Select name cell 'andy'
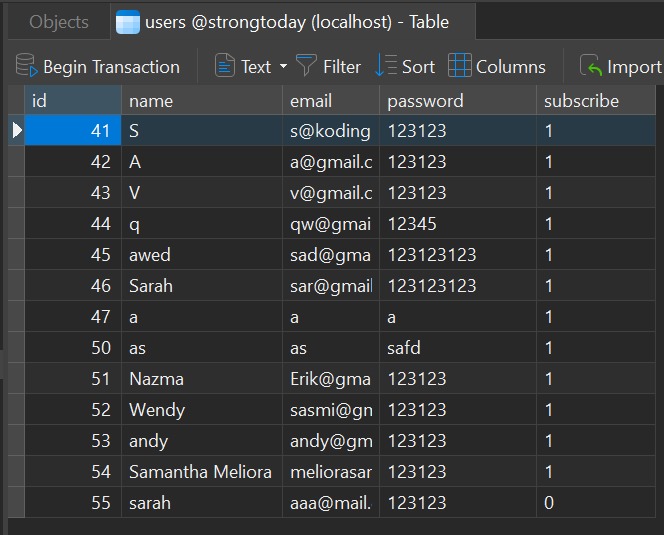The image size is (664, 535). [x=202, y=441]
